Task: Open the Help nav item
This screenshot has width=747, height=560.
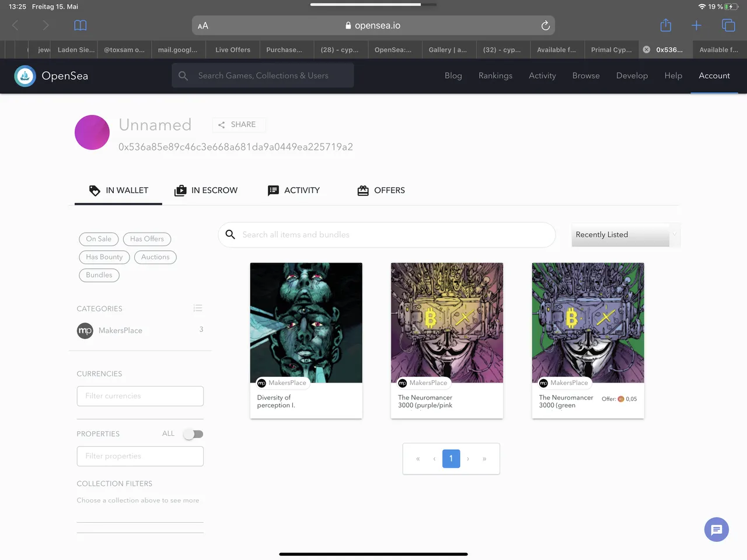Action: pyautogui.click(x=673, y=76)
